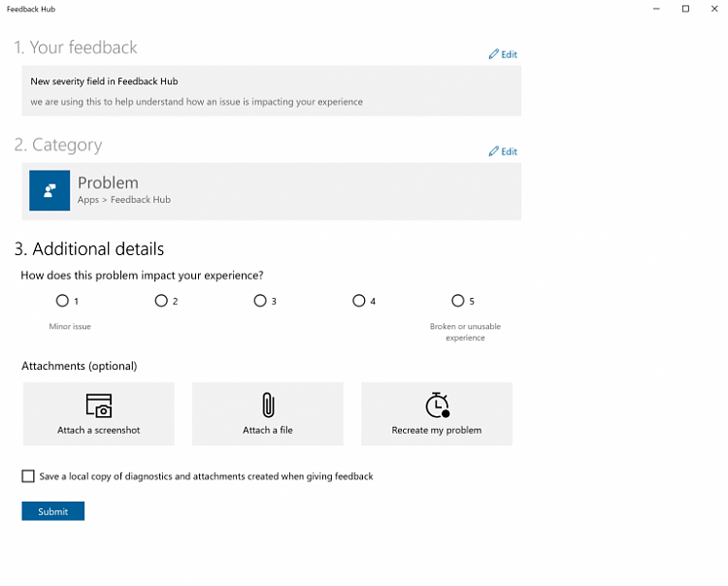Select severity rating 1
The width and height of the screenshot is (728, 586).
coord(62,301)
